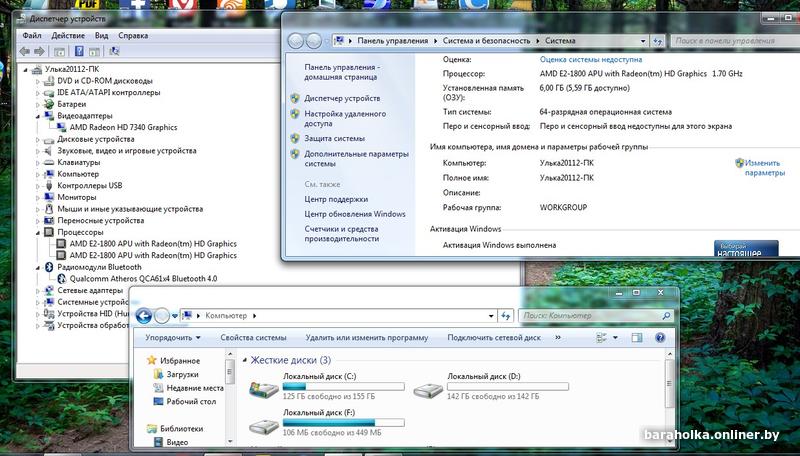Select AMD Radeon HD 7340 Graphics device
The image size is (800, 456).
(x=123, y=127)
